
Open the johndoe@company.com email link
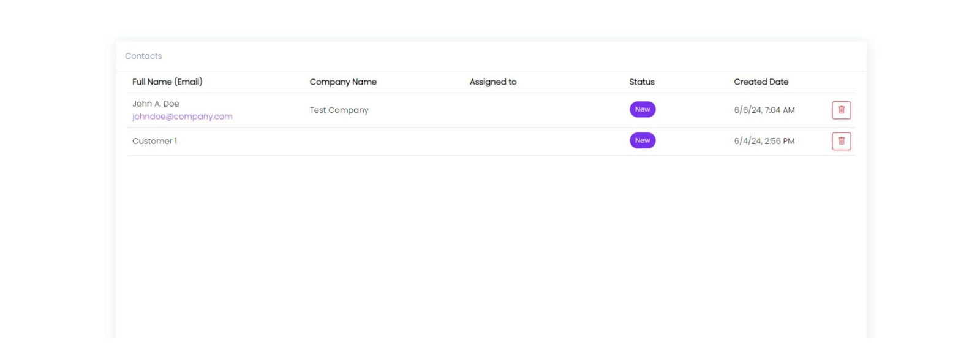(x=182, y=117)
